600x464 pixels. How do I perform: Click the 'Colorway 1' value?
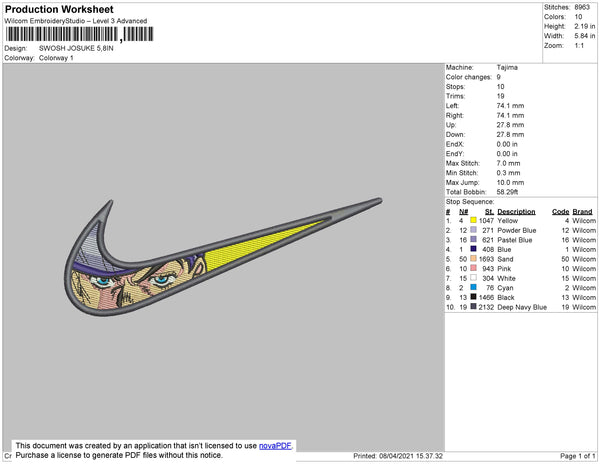[56, 58]
